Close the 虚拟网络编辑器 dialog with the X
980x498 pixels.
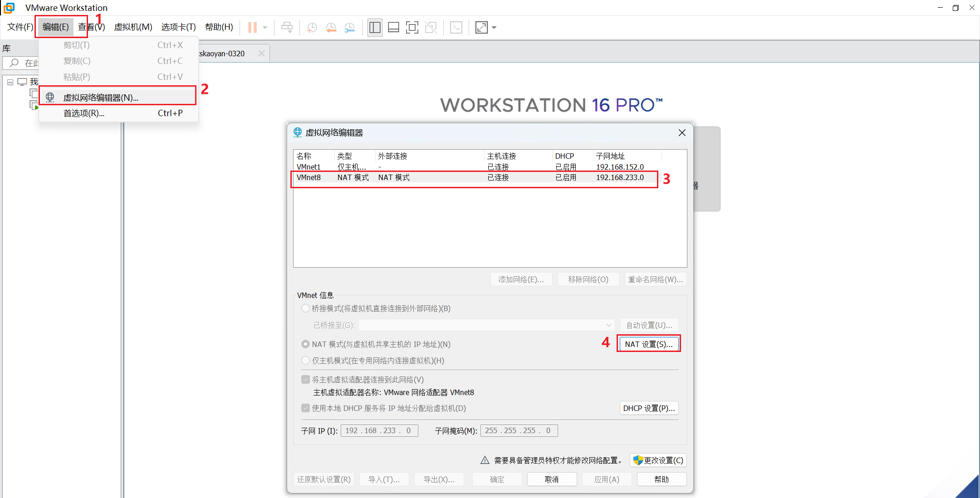click(682, 132)
